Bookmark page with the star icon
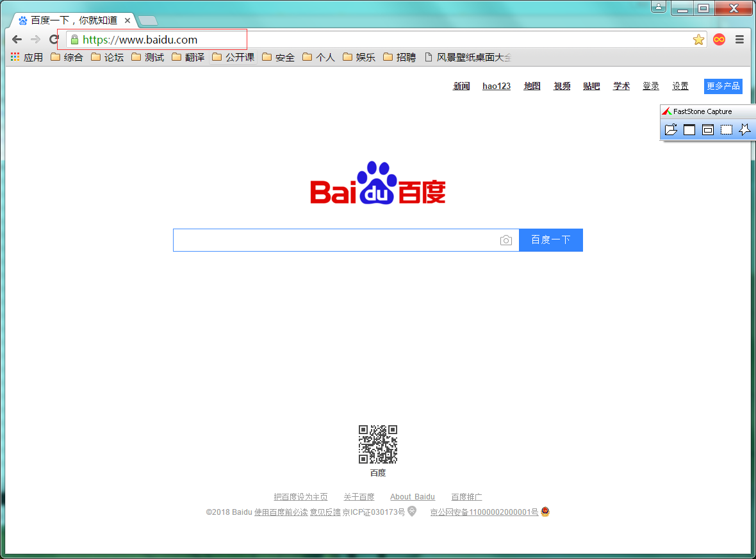The height and width of the screenshot is (559, 756). 698,40
